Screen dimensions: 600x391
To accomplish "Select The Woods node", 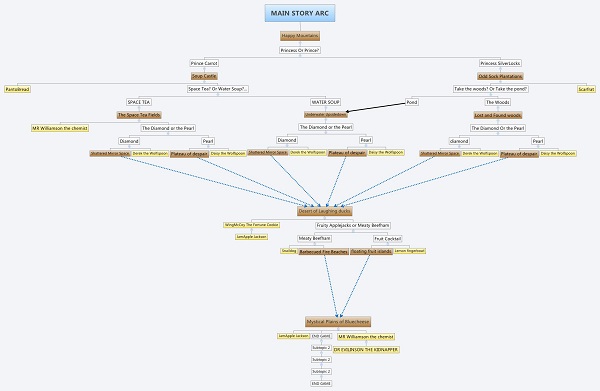I will tap(497, 102).
